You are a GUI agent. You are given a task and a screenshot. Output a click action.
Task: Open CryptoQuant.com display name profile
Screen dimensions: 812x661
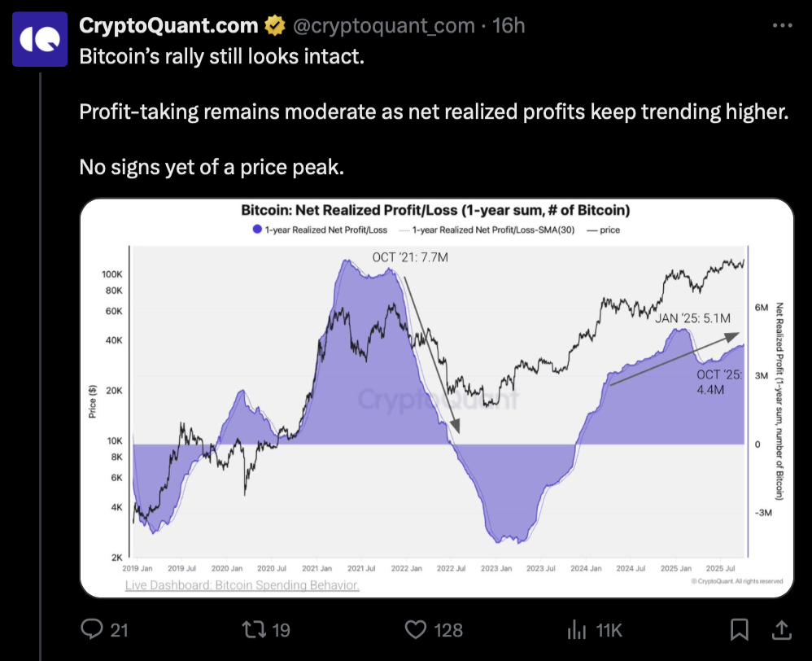168,26
